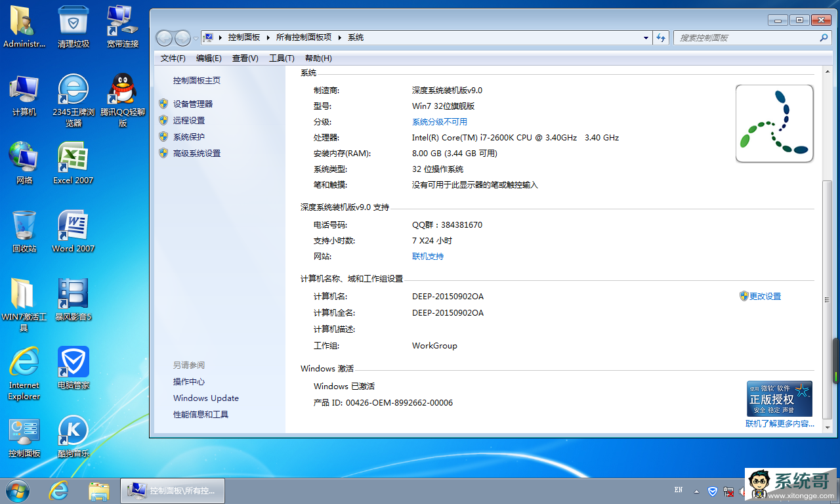Open the 控制面板 desktop icon
840x504 pixels.
[24, 436]
